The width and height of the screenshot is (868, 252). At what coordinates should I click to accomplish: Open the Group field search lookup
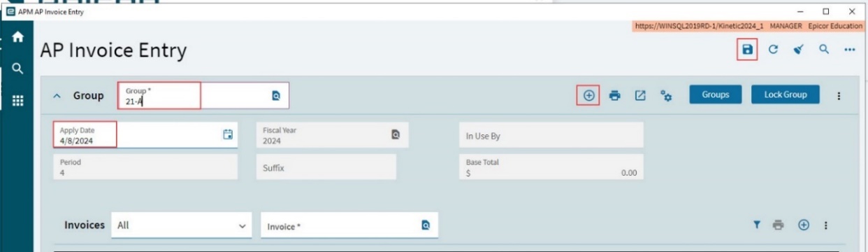276,95
